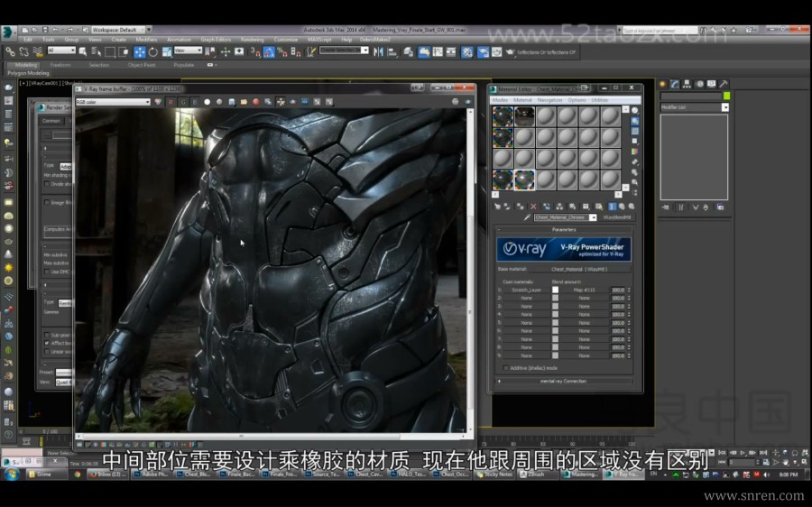Image resolution: width=812 pixels, height=507 pixels.
Task: Toggle the red channel in V-Ray frame buffer
Action: click(170, 102)
